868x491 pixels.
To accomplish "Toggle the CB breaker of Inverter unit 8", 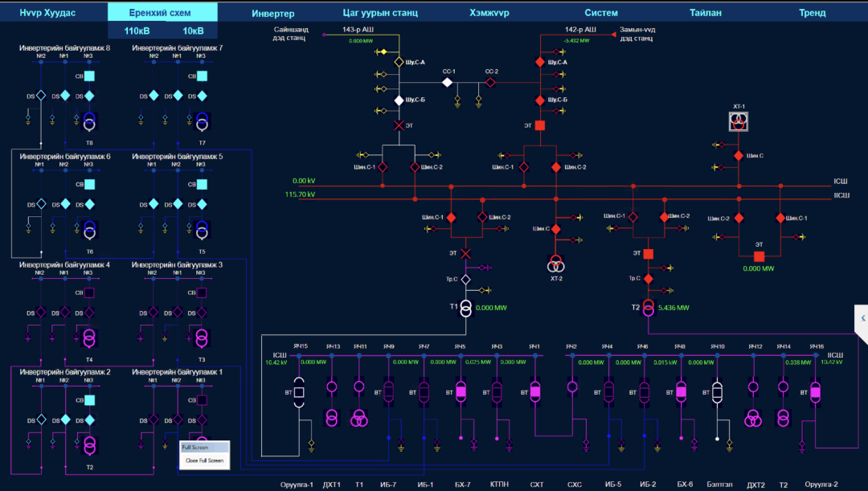I will coord(90,76).
